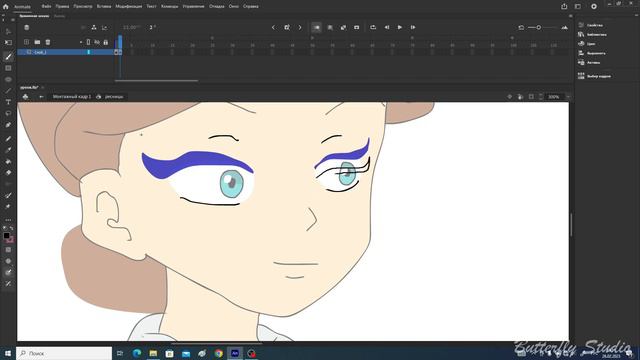The width and height of the screenshot is (640, 360).
Task: Click the Home icon at top left
Action: pyautogui.click(x=5, y=7)
